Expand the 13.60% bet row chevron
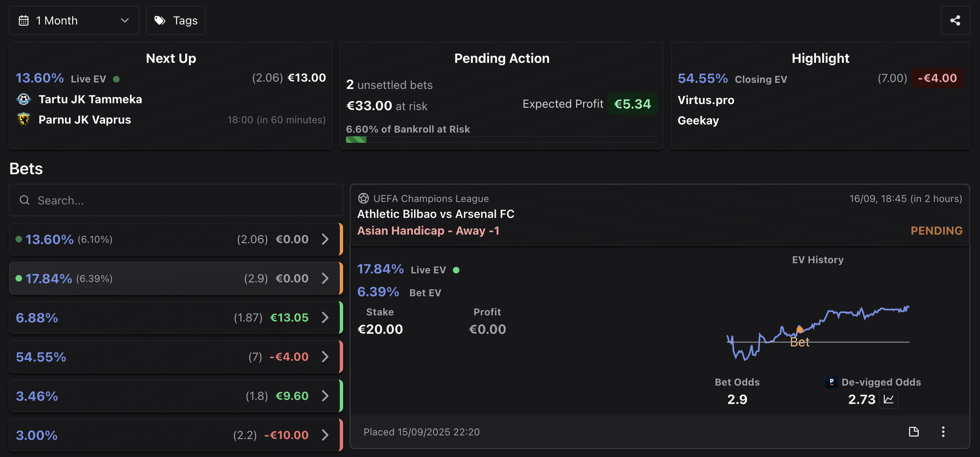Image resolution: width=980 pixels, height=457 pixels. [325, 239]
